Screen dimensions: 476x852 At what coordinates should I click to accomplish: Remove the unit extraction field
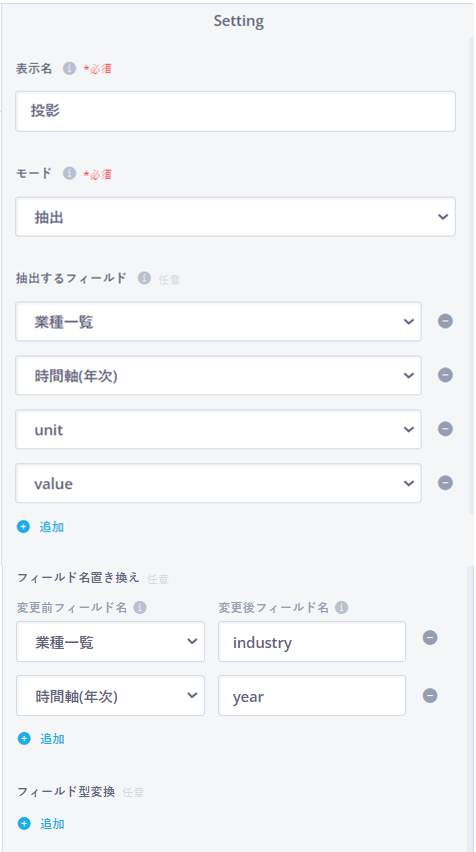click(x=445, y=429)
